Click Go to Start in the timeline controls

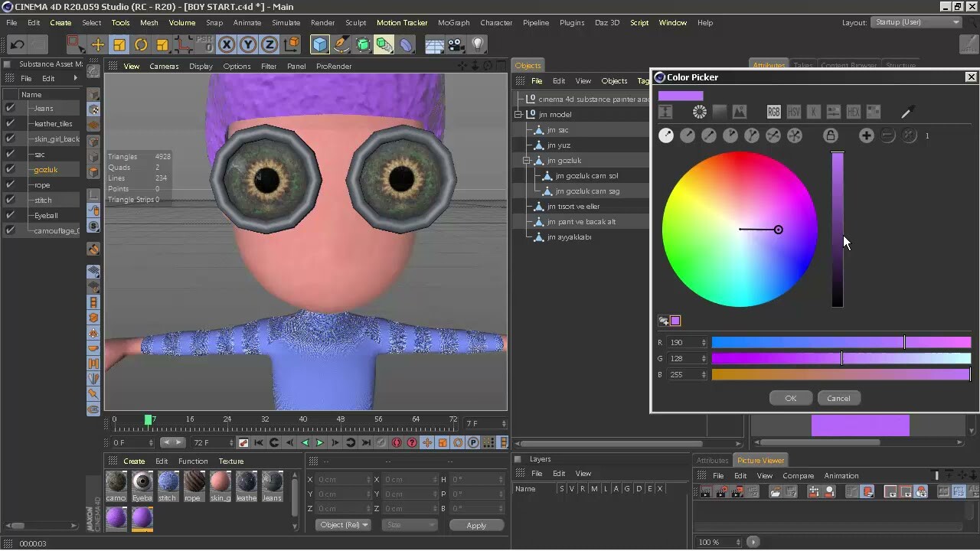pos(257,442)
